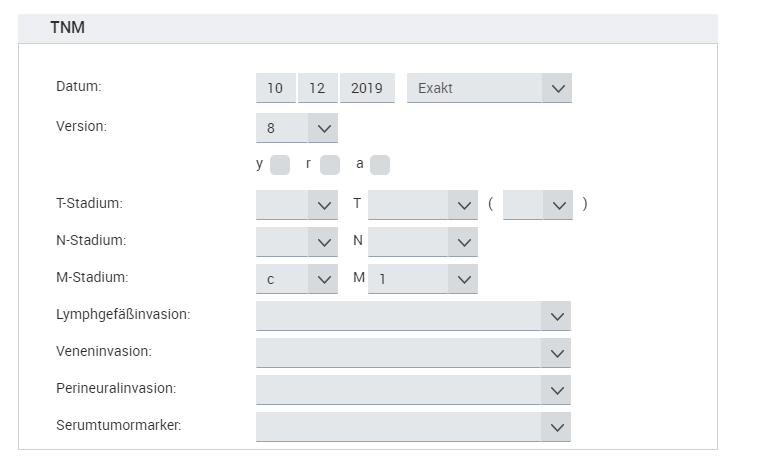This screenshot has height=461, width=759.
Task: Expand the Serumtumormarker dropdown
Action: click(413, 426)
